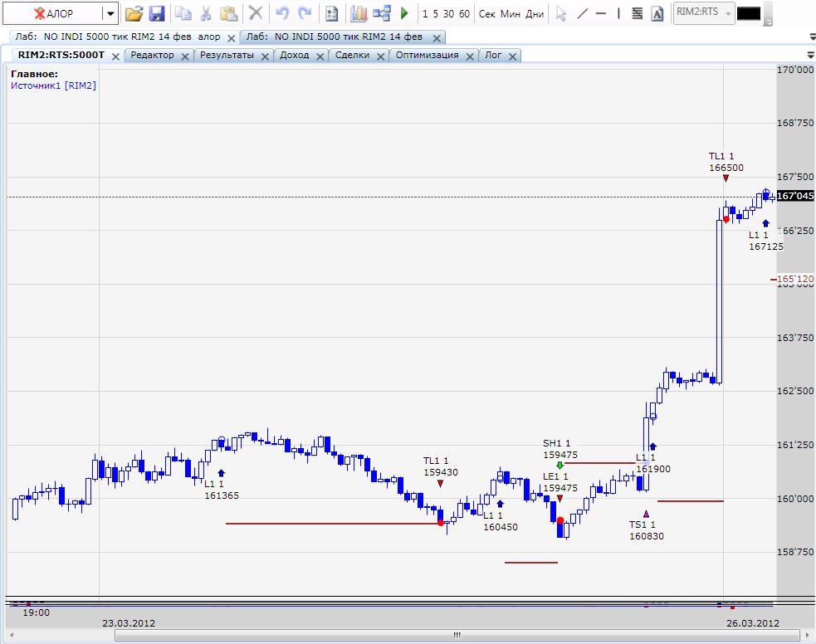Click the script properties document icon
This screenshot has width=816, height=644.
(331, 14)
